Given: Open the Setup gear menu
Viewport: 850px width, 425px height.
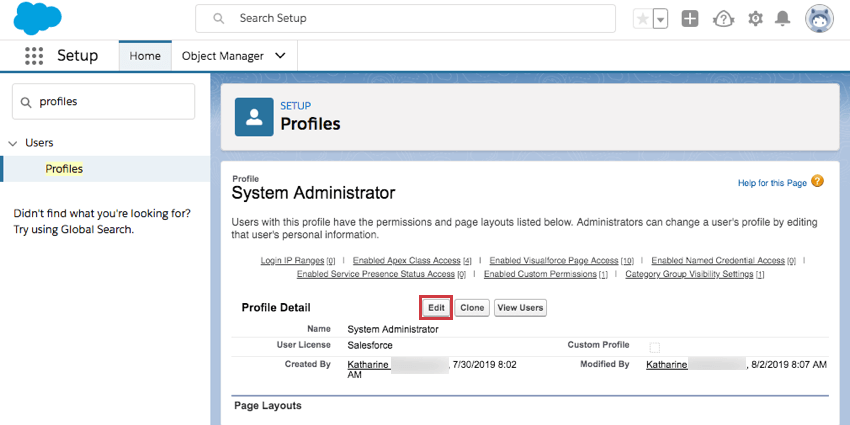Looking at the screenshot, I should [x=755, y=19].
